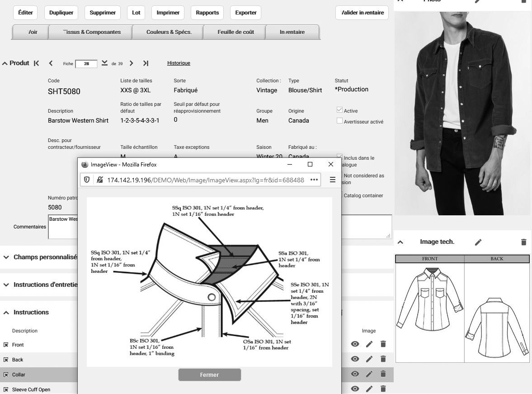
Task: Go to last record navigation arrow
Action: pos(146,63)
